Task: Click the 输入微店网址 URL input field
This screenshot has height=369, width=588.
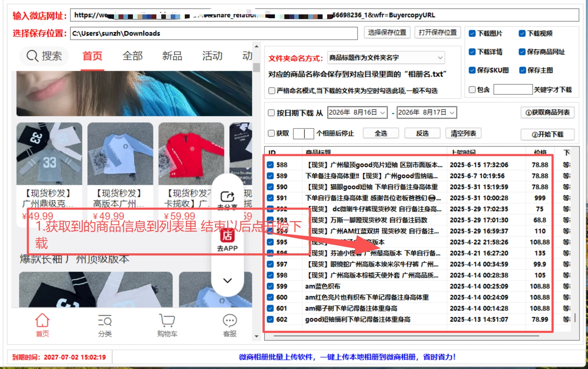Action: 325,15
